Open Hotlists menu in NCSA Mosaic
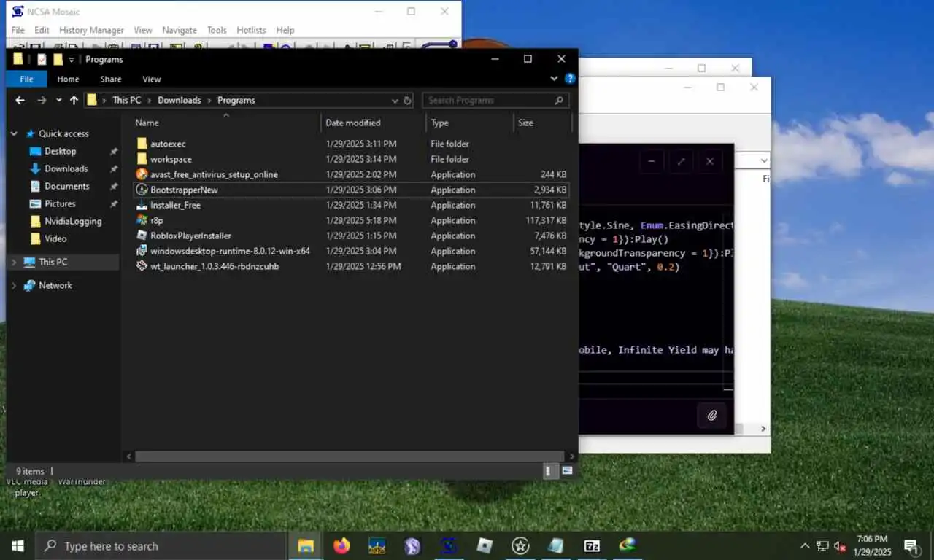Image resolution: width=934 pixels, height=560 pixels. coord(251,30)
